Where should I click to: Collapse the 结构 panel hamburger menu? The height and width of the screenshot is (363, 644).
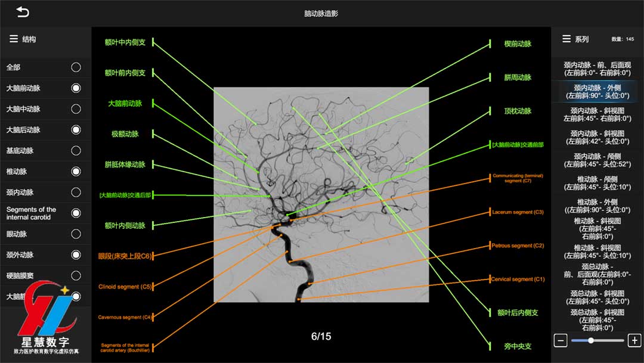click(x=14, y=39)
